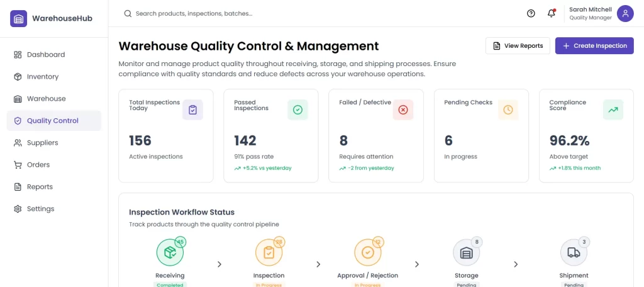Click the Storage stage icon
The height and width of the screenshot is (287, 644).
(x=467, y=252)
